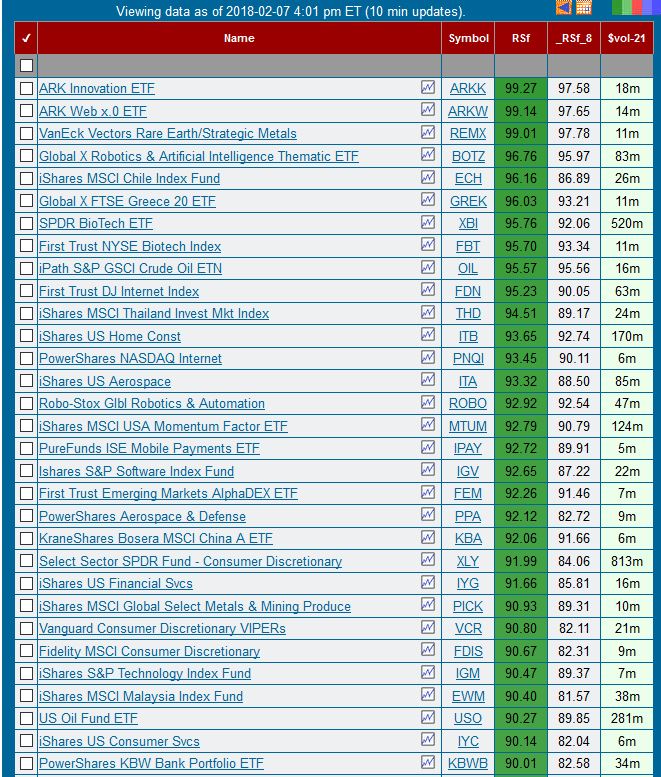
Task: Open chart icon for PowerShares KBW Bank Portfolio
Action: [428, 762]
